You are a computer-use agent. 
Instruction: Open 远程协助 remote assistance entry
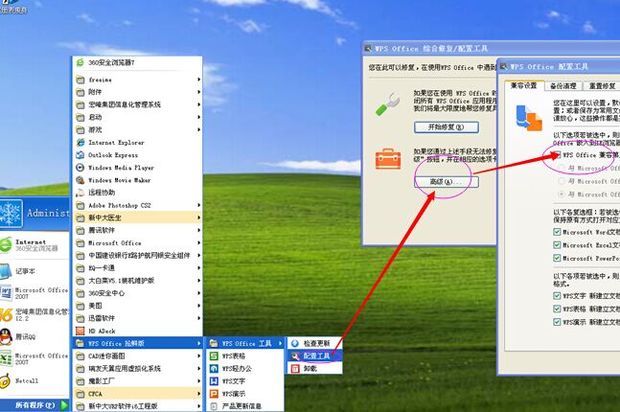pos(137,193)
